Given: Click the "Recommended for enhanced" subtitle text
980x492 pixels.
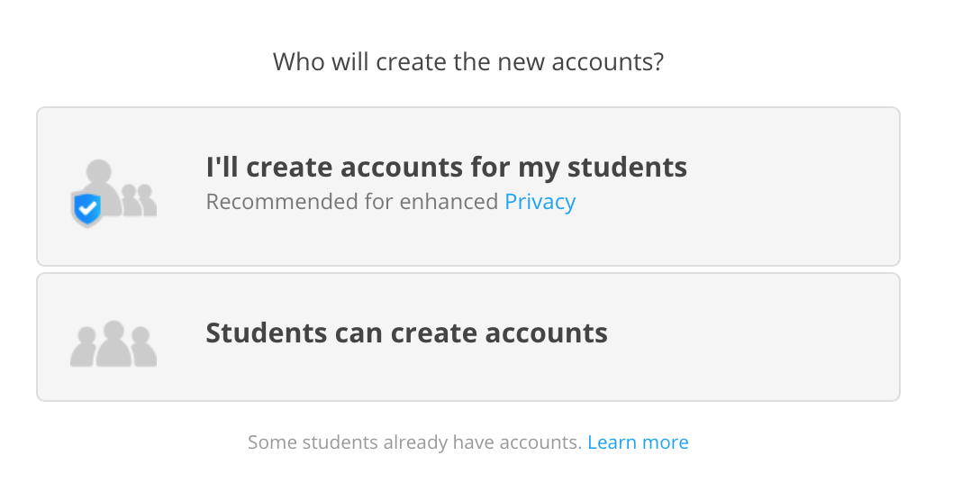Looking at the screenshot, I should pyautogui.click(x=352, y=202).
